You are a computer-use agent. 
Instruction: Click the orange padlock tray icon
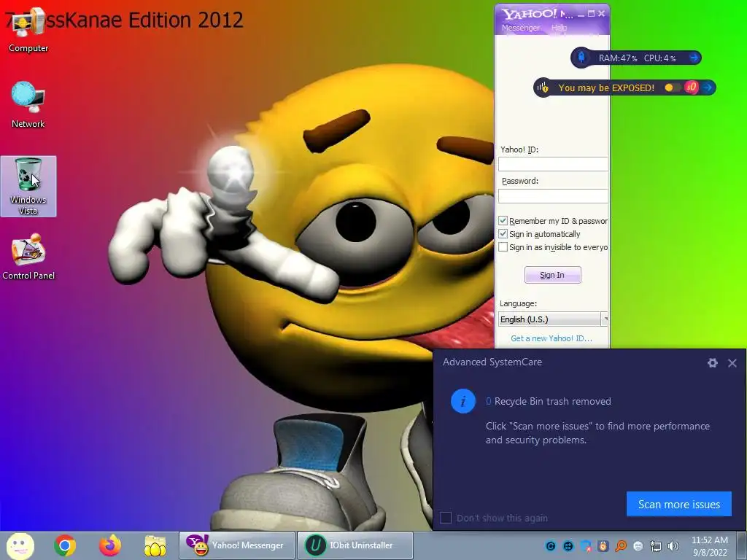[603, 546]
